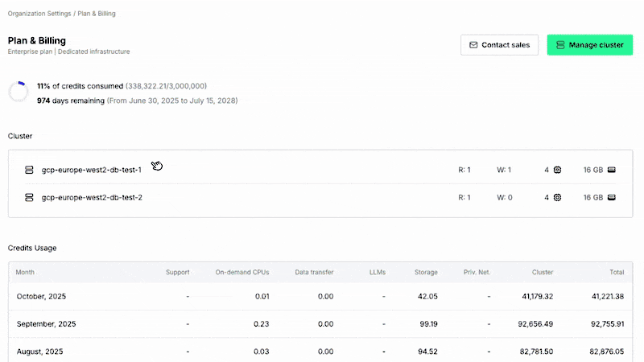The height and width of the screenshot is (362, 644).
Task: Click the server icon in Manage cluster
Action: point(559,45)
